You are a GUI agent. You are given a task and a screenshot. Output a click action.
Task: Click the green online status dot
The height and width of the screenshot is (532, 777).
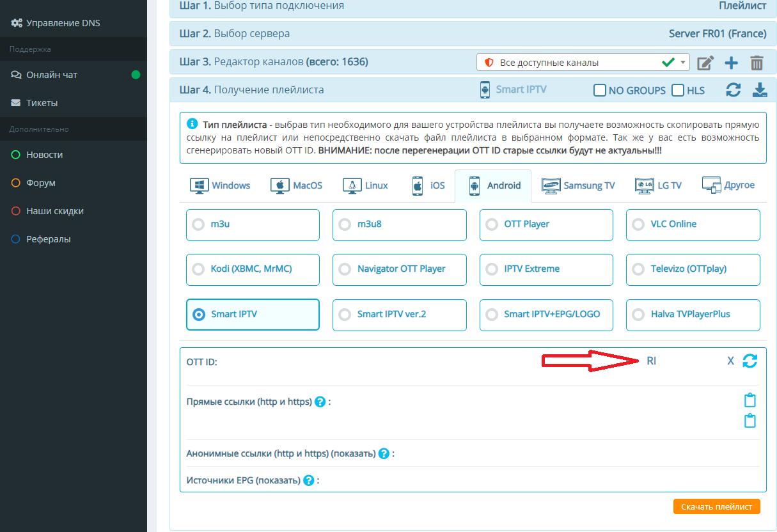(136, 75)
